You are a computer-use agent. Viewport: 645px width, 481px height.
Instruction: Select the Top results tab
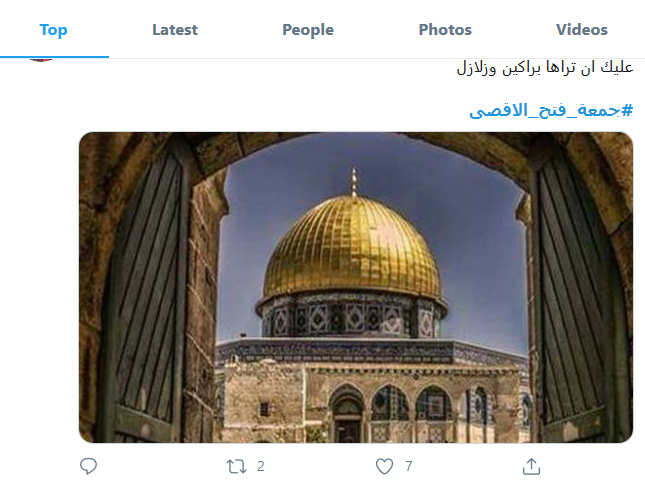coord(53,30)
